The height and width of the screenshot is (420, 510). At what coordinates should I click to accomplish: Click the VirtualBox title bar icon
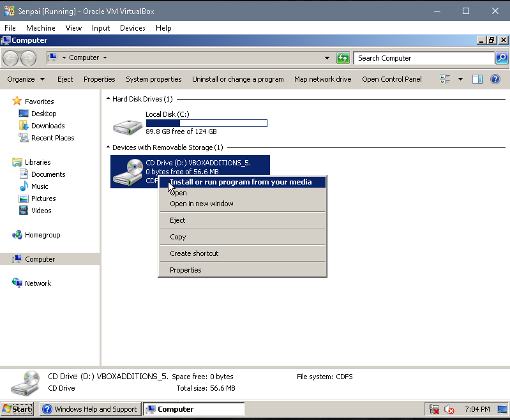[10, 11]
